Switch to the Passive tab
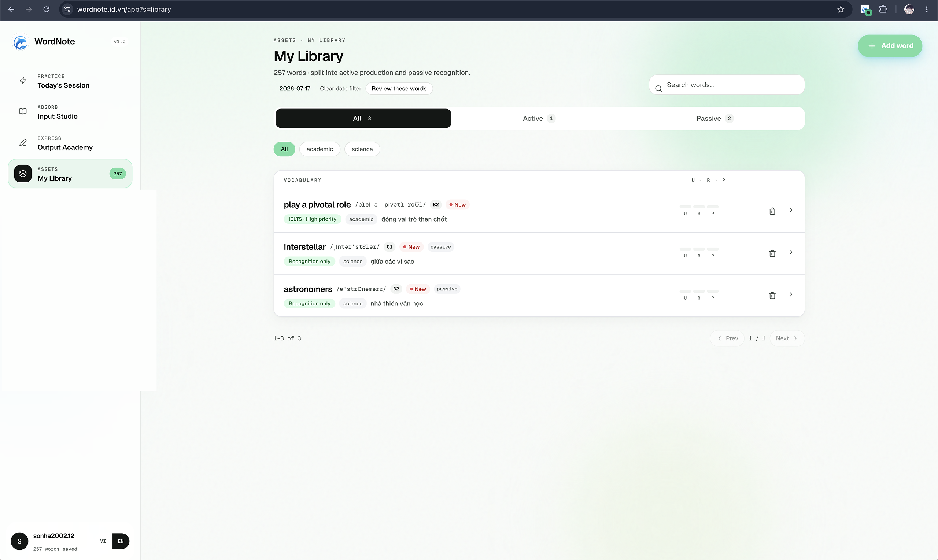 tap(714, 119)
